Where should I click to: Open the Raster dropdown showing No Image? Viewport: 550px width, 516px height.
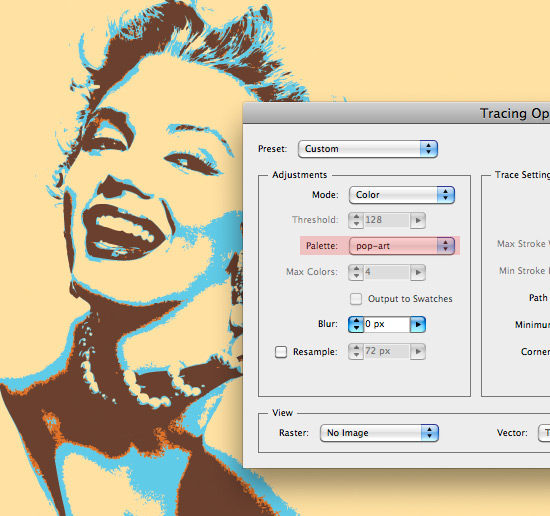pos(379,433)
